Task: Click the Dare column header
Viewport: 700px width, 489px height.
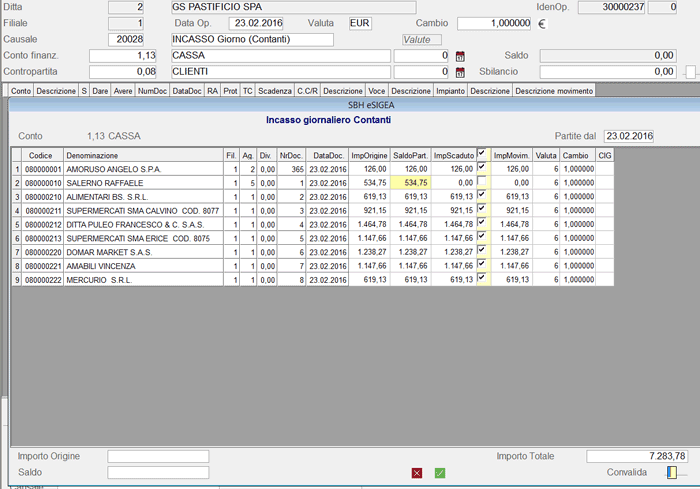Action: 100,91
